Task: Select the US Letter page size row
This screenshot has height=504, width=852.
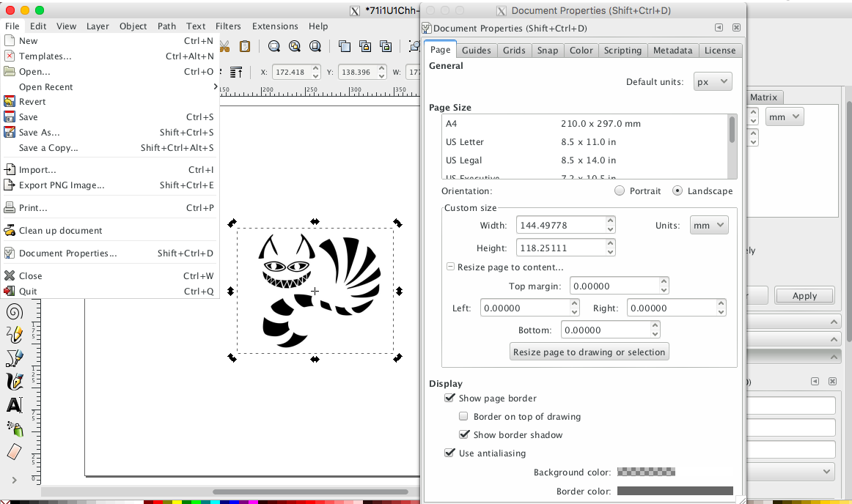Action: [585, 142]
